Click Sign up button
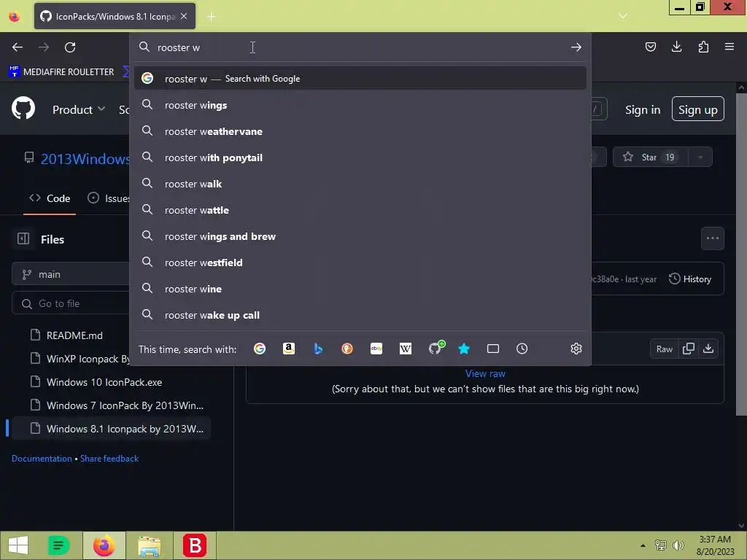Viewport: 747px width, 560px height. 698,109
